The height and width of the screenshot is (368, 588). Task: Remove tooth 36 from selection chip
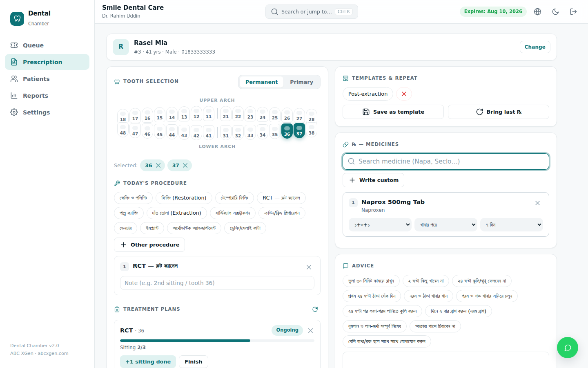(158, 165)
